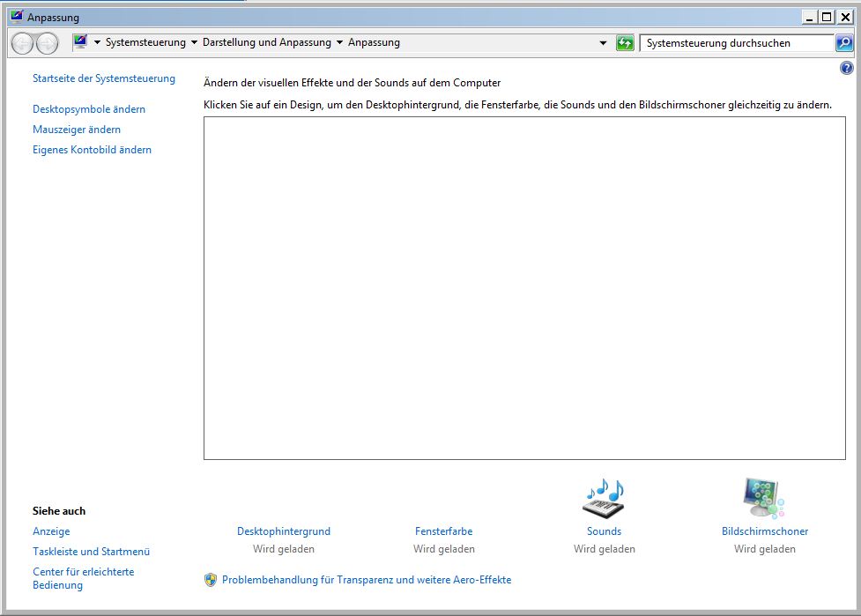
Task: Expand arrow after Darstellung und Anpassung
Action: coord(339,42)
